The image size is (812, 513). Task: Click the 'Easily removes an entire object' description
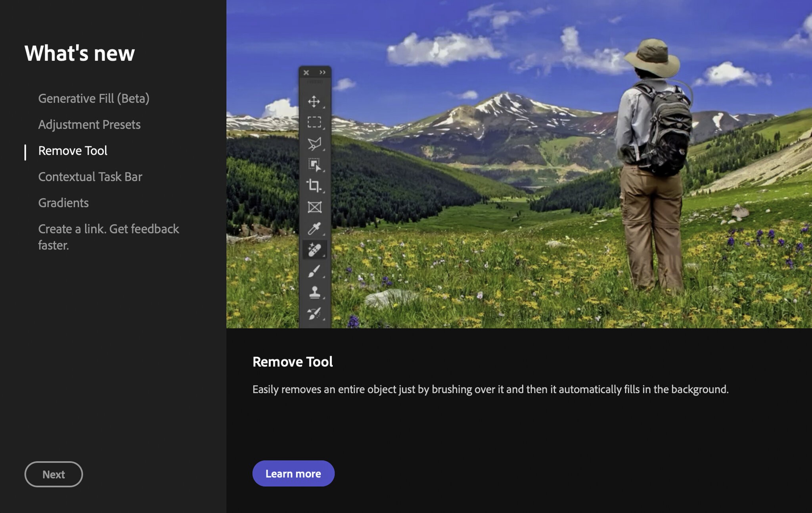tap(490, 389)
